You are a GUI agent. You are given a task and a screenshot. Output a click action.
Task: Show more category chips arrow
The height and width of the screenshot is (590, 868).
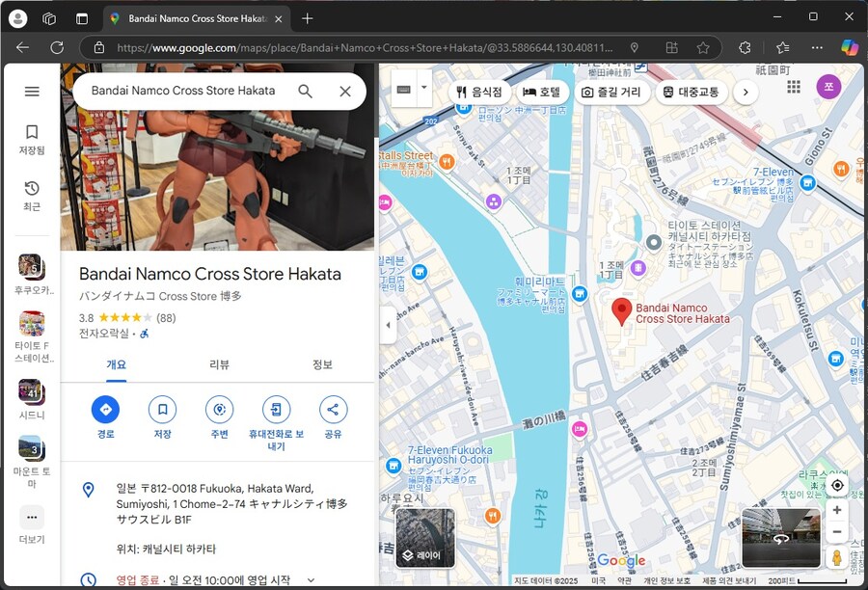[x=746, y=92]
